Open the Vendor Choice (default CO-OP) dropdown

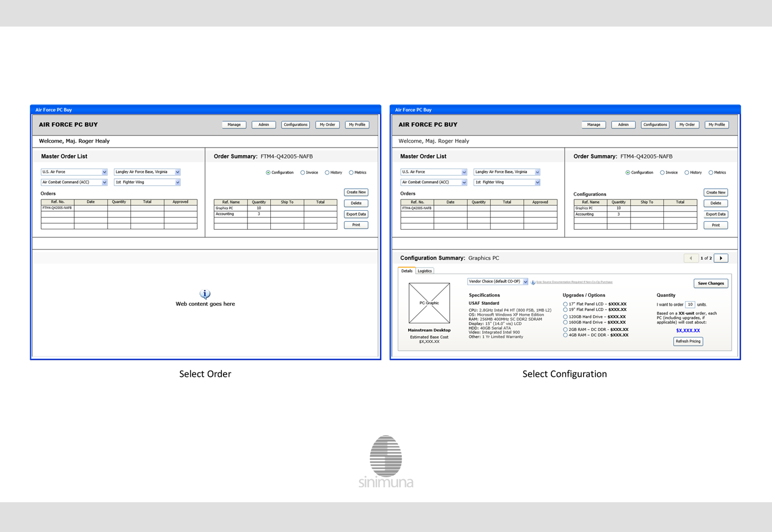[x=497, y=281]
